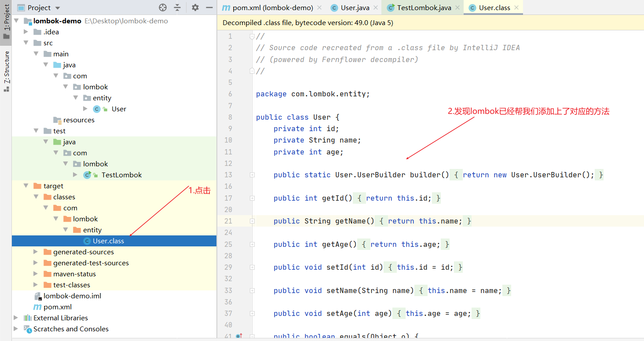Select the resources folder
The height and width of the screenshot is (341, 644).
click(x=79, y=120)
